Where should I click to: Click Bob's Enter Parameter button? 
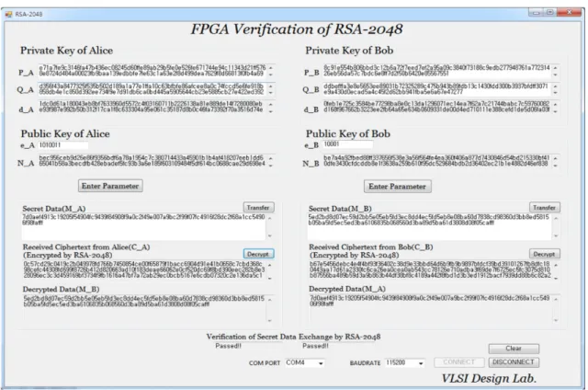(x=397, y=186)
